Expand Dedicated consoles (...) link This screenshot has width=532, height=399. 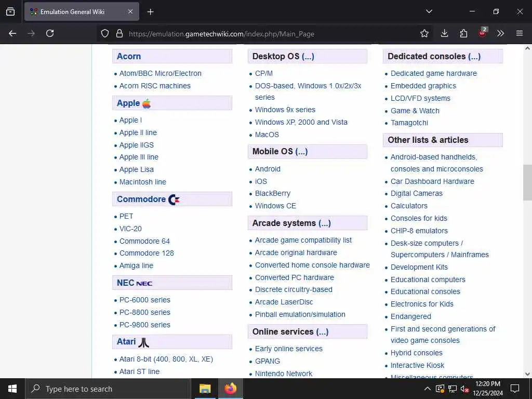pyautogui.click(x=474, y=56)
